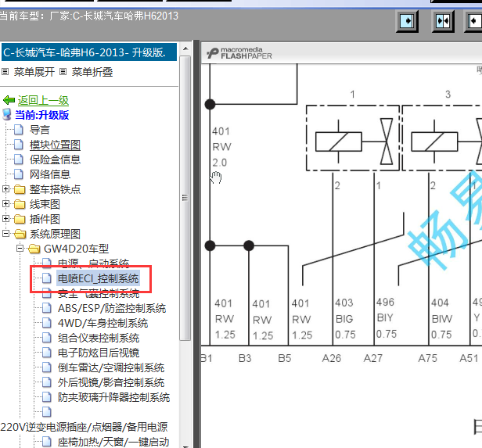Click the 菜单展开 expand-all icon
This screenshot has height=448, width=482.
[x=5, y=72]
